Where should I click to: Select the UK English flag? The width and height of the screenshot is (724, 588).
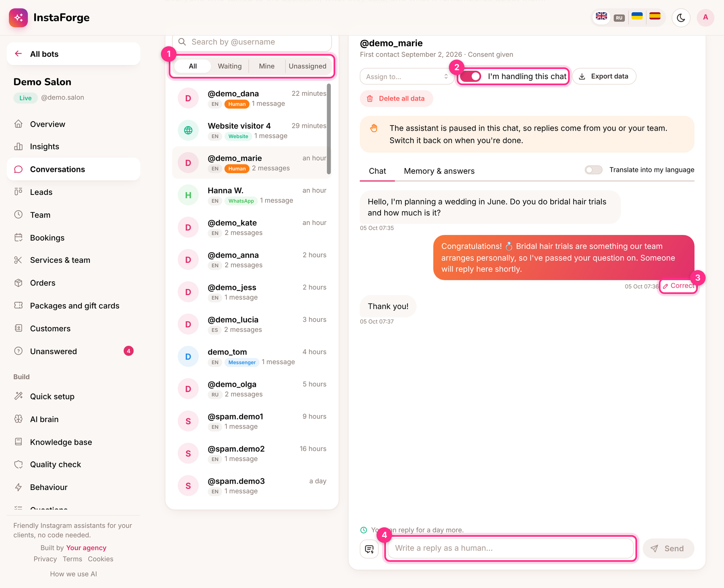pos(601,17)
